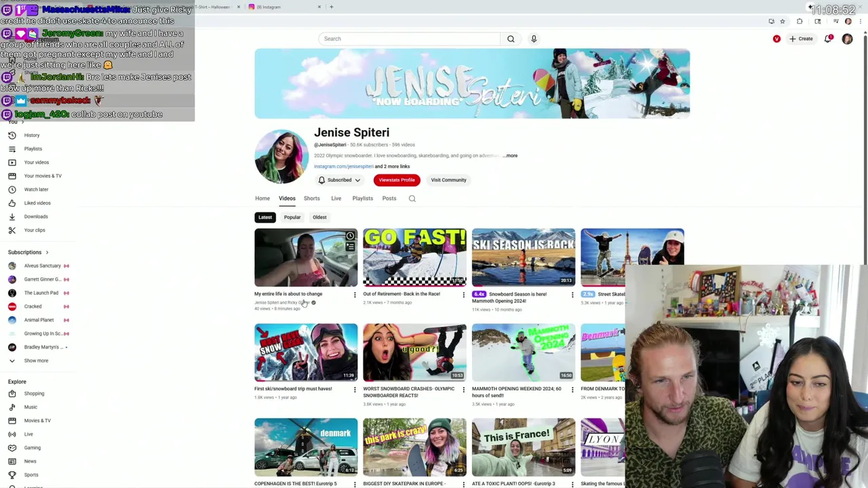
Task: Bookmark this page with the star
Action: [782, 22]
